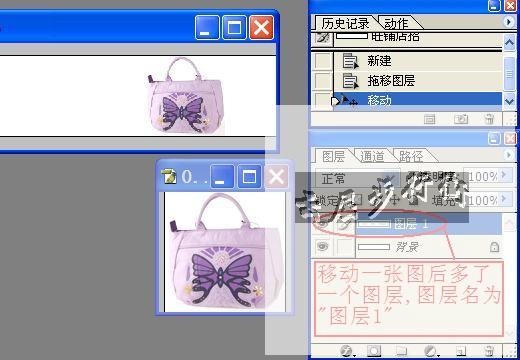Create new layer set folder icon

[402, 351]
